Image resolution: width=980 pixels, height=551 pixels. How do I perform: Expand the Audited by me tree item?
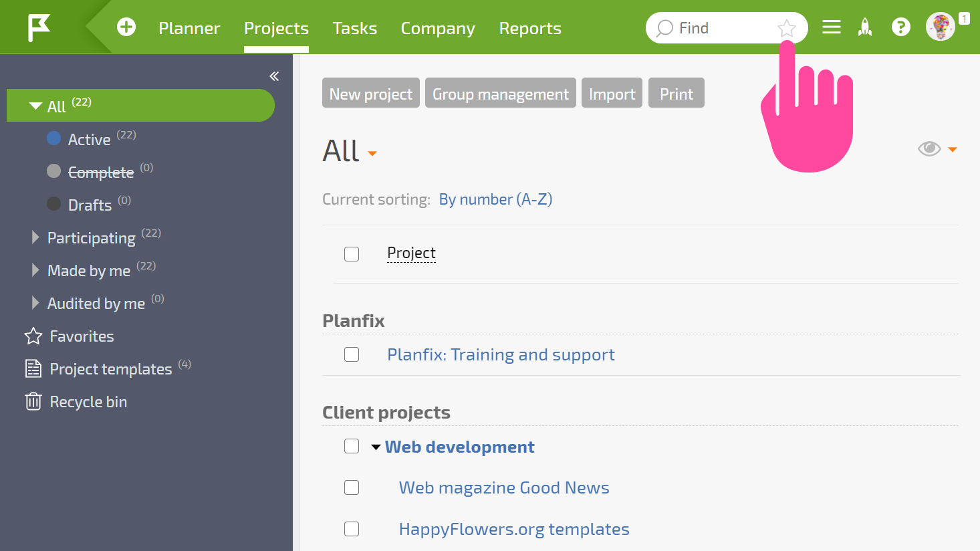(35, 303)
